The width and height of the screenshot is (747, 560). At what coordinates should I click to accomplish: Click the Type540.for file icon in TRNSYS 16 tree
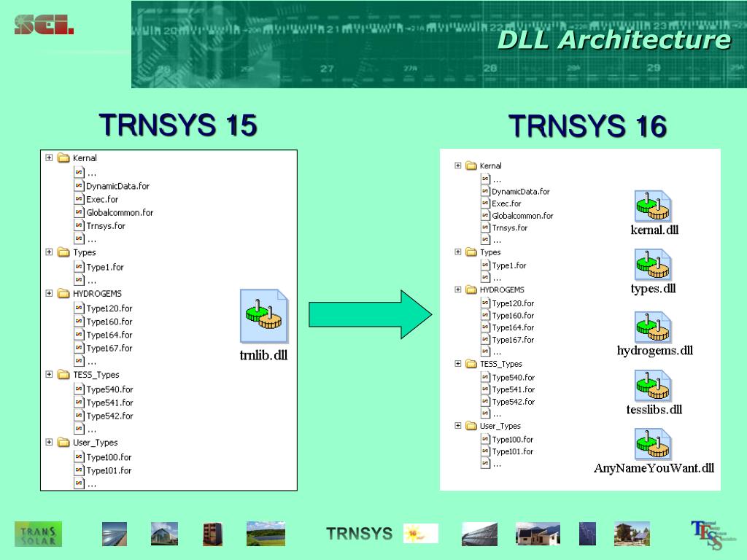coord(485,377)
